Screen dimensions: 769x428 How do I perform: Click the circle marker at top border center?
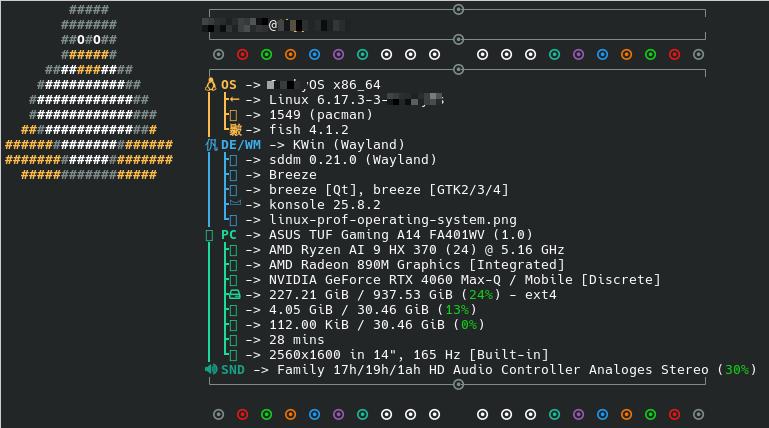click(459, 9)
